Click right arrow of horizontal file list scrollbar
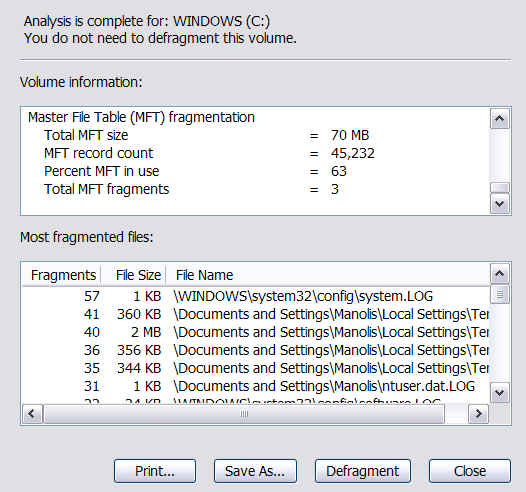 pos(478,414)
